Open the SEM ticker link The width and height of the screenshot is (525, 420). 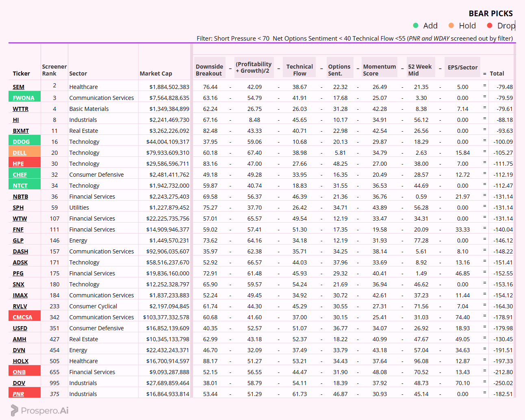tap(19, 87)
